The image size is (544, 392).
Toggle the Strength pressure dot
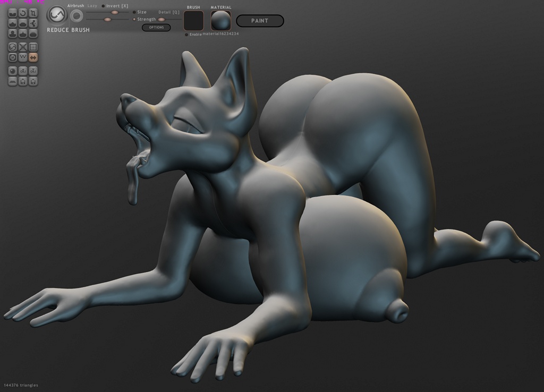[x=134, y=20]
